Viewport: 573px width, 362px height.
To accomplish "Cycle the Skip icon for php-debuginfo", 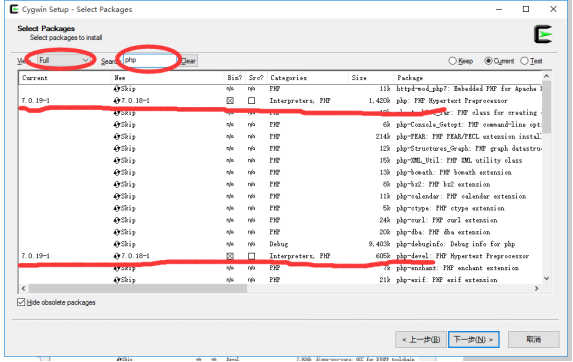I will pos(117,244).
